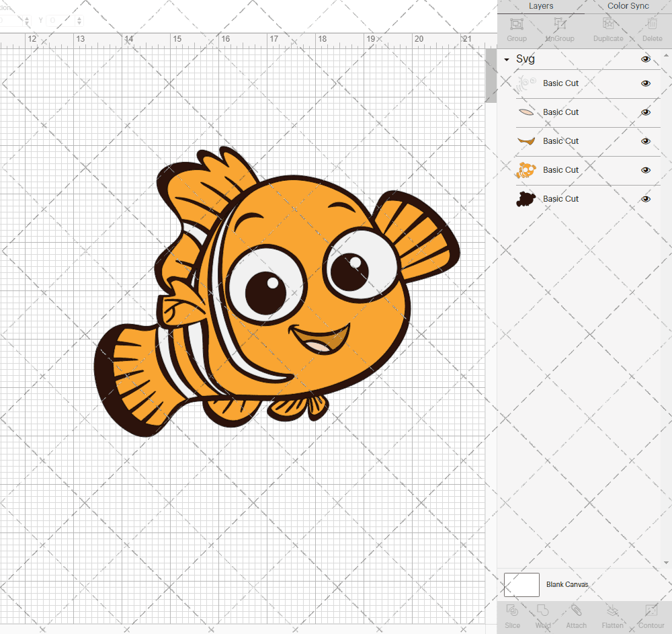The image size is (672, 634).
Task: Click the Slice tool icon
Action: tap(512, 610)
